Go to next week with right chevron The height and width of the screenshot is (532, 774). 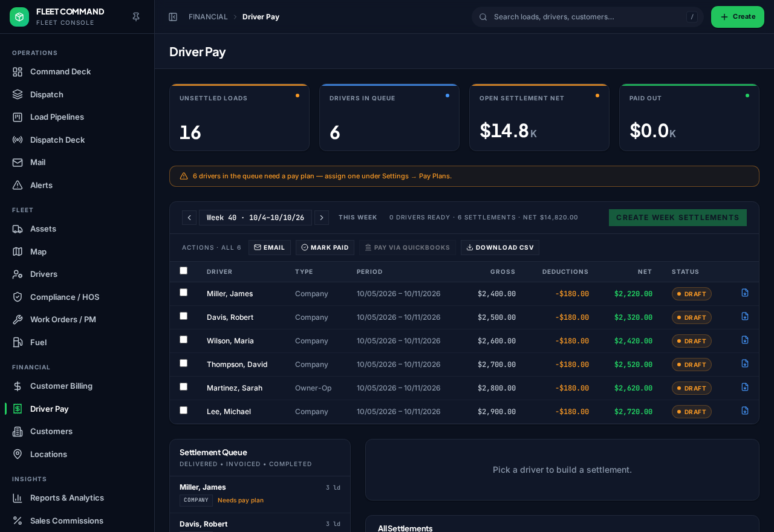pyautogui.click(x=322, y=218)
